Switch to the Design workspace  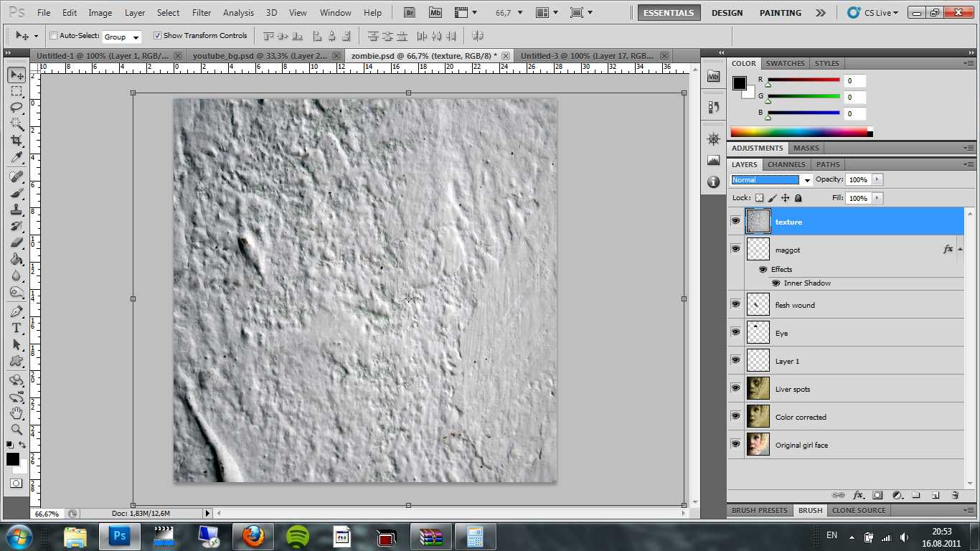pos(727,12)
